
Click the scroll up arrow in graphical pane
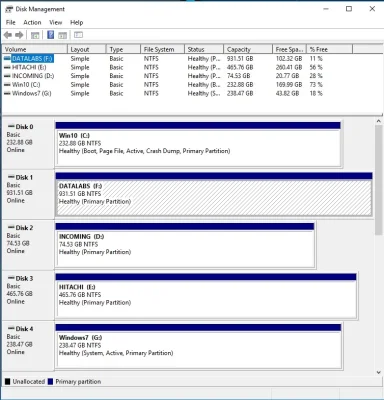[x=379, y=121]
